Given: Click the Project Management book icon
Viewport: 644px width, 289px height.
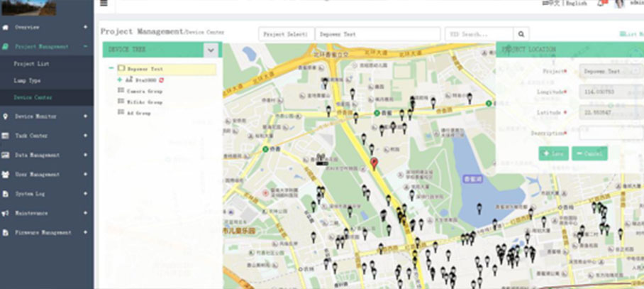Looking at the screenshot, I should point(6,47).
